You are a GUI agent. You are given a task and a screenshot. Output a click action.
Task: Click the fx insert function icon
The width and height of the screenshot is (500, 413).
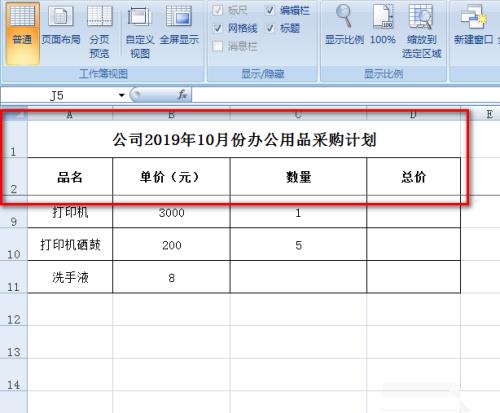tap(182, 95)
